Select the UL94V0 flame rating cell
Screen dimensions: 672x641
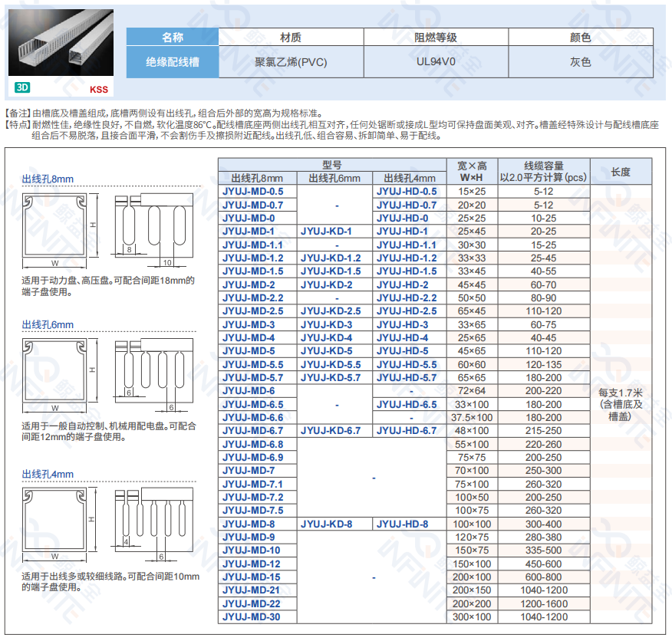pyautogui.click(x=436, y=62)
